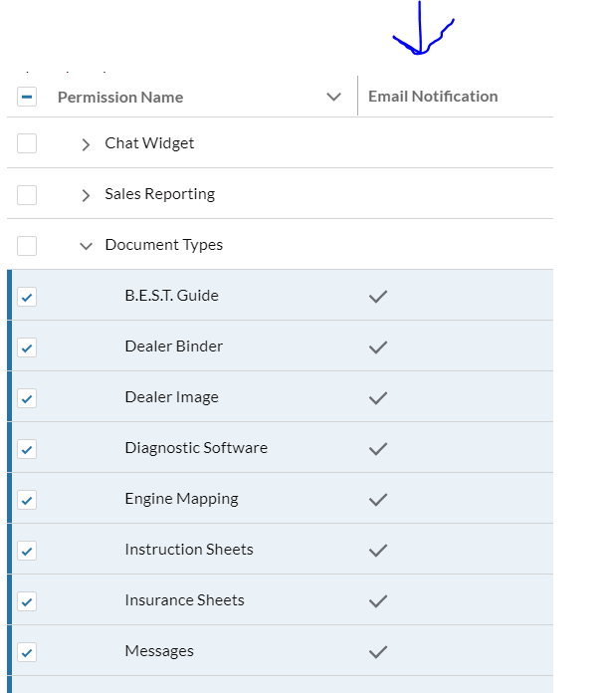Uncheck the Instruction Sheets checkbox
Screen dimensions: 616x693
tap(27, 551)
